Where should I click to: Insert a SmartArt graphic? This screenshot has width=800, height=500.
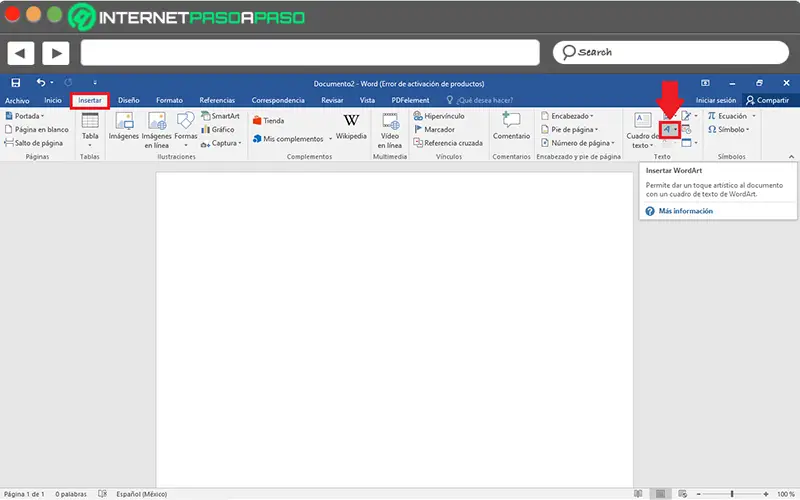(220, 116)
